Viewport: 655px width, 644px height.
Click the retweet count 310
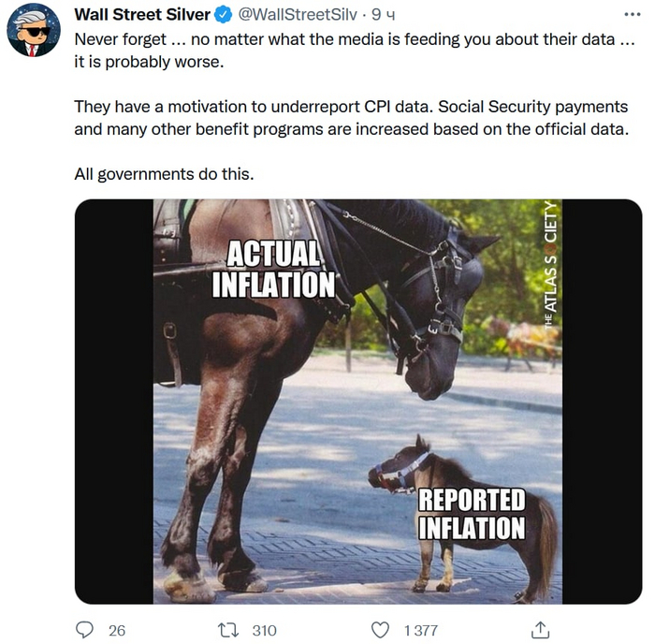coord(265,630)
